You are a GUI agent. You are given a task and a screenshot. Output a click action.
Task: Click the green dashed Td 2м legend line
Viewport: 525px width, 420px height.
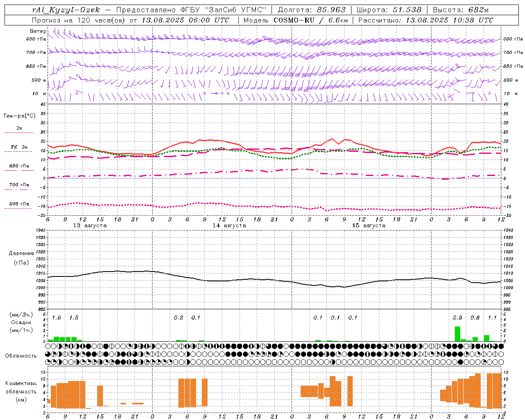18,151
